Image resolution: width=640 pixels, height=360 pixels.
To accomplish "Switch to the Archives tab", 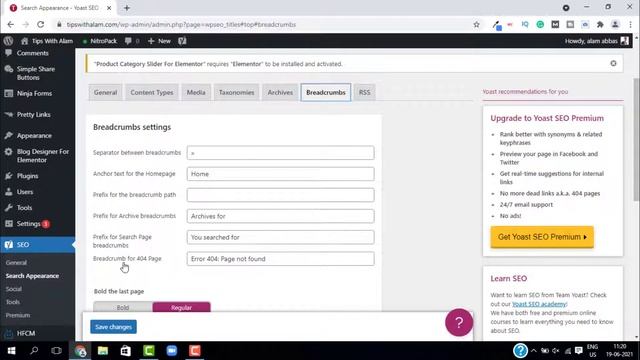I will pos(280,92).
